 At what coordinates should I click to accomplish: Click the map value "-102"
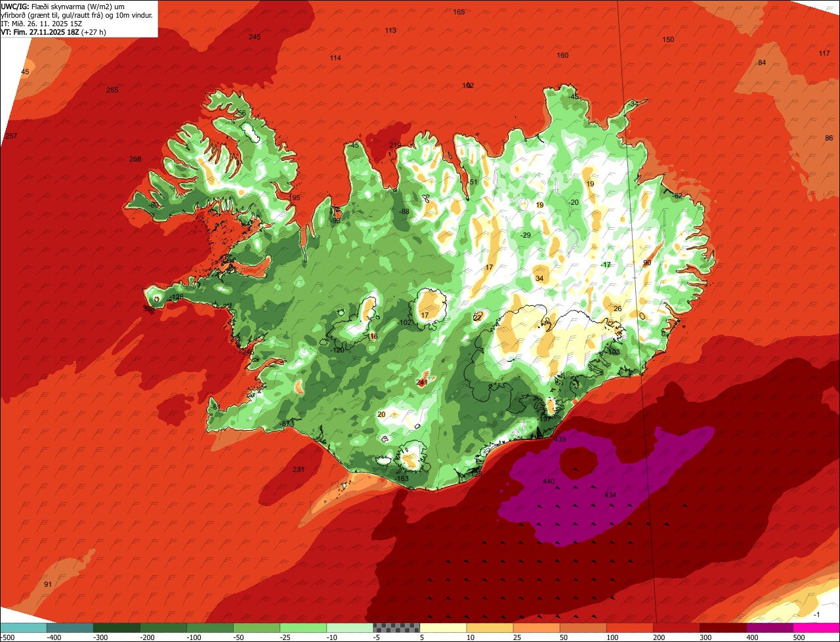[x=405, y=322]
